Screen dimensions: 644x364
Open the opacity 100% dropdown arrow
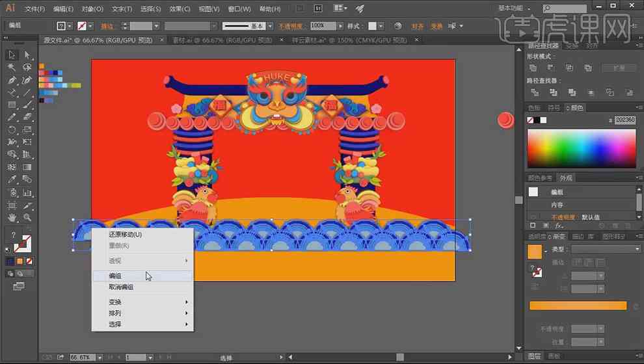coord(340,26)
